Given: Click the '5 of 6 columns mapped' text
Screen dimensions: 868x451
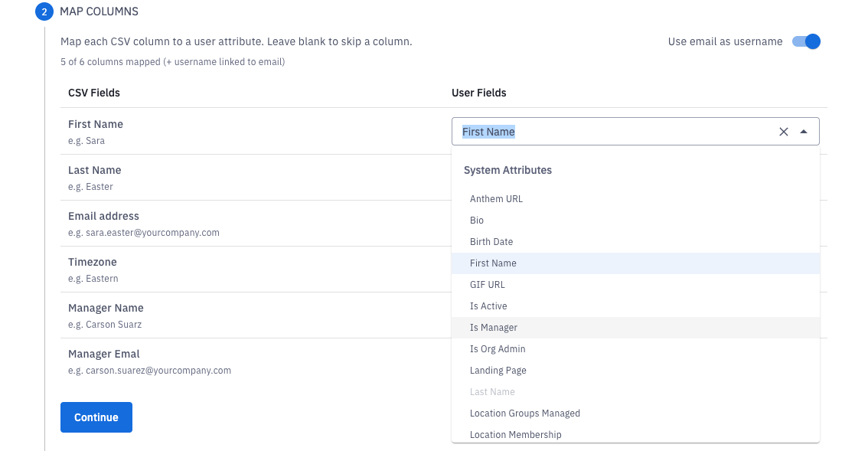Looking at the screenshot, I should [173, 62].
